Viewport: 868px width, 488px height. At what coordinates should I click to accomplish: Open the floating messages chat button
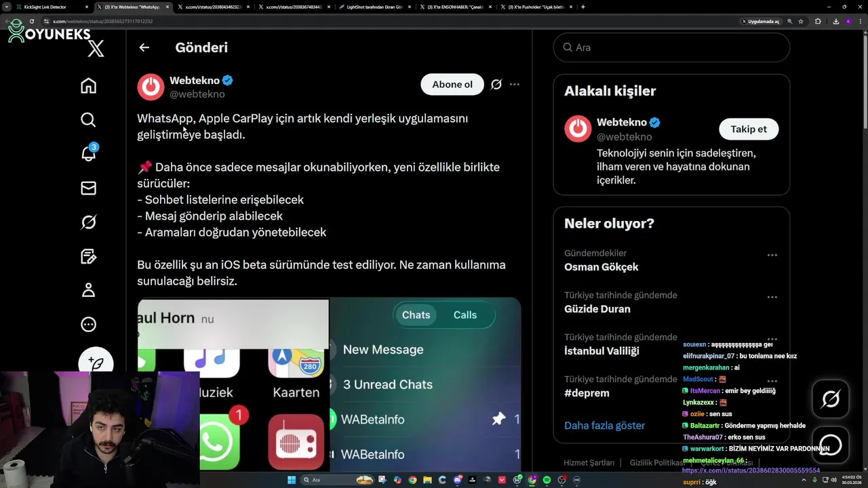[831, 445]
